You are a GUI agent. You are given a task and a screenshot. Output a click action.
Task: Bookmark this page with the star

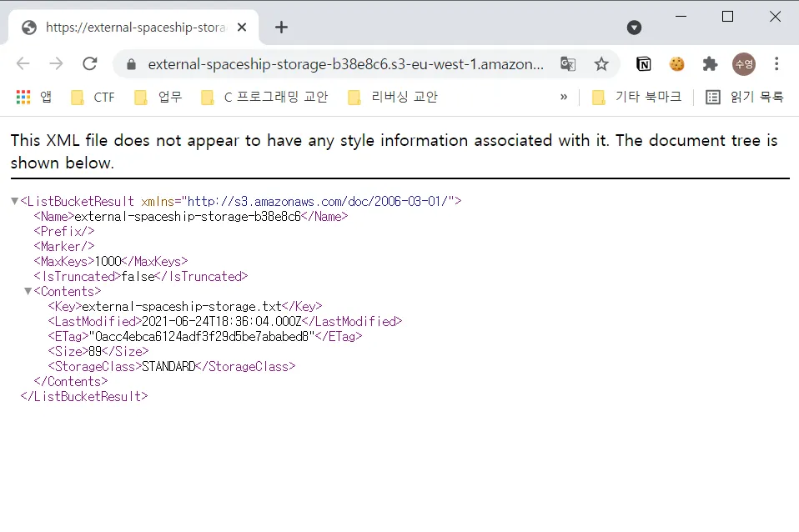(x=601, y=64)
